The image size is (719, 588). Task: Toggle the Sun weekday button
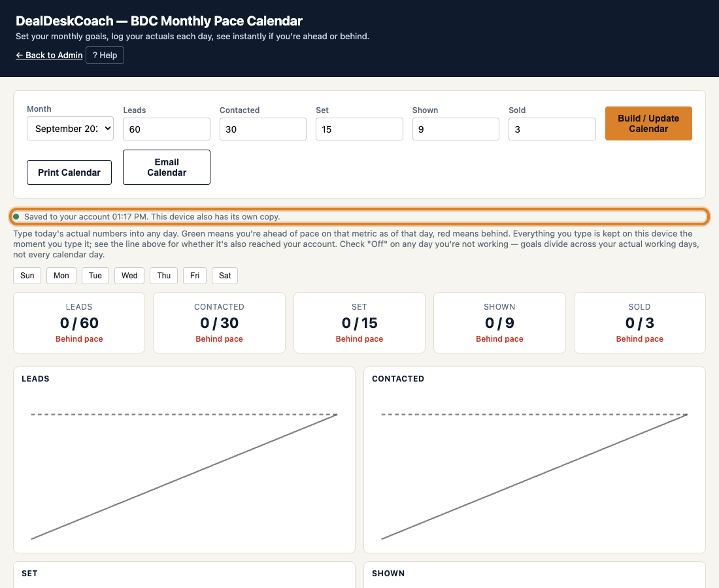27,276
